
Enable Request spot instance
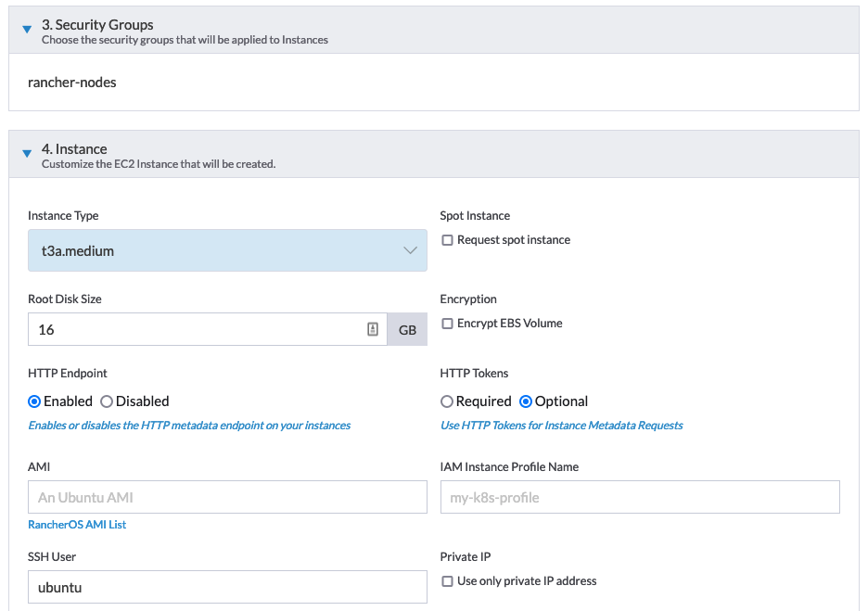pos(448,239)
